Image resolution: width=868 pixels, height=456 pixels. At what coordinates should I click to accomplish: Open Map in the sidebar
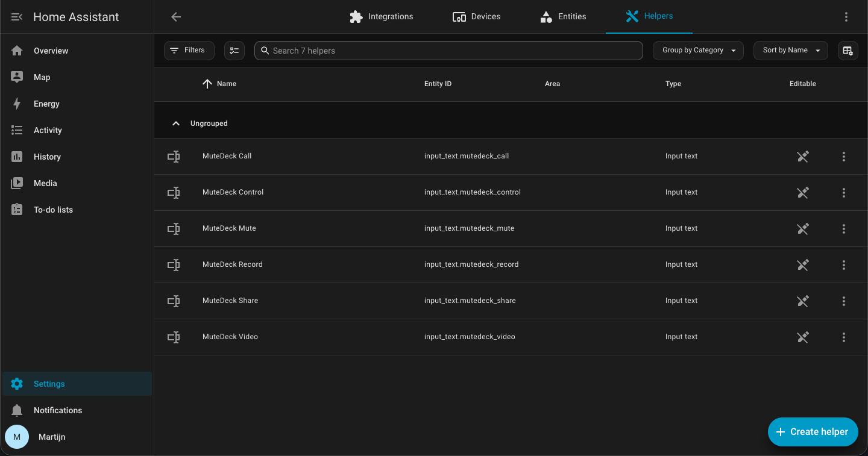[x=77, y=77]
